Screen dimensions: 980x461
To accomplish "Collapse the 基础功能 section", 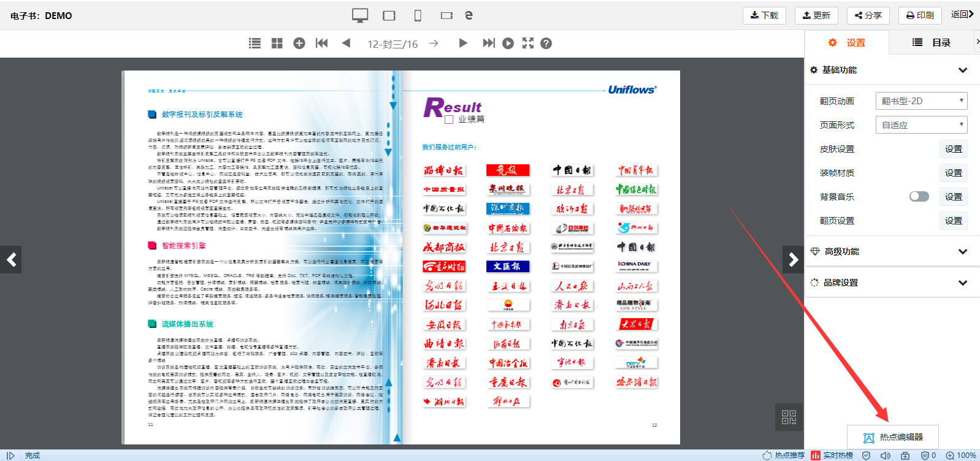I will click(962, 70).
